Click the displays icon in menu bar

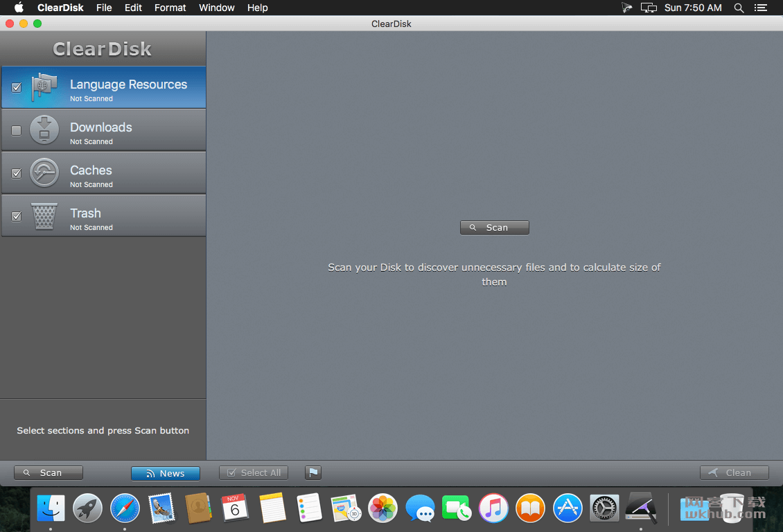[x=649, y=8]
